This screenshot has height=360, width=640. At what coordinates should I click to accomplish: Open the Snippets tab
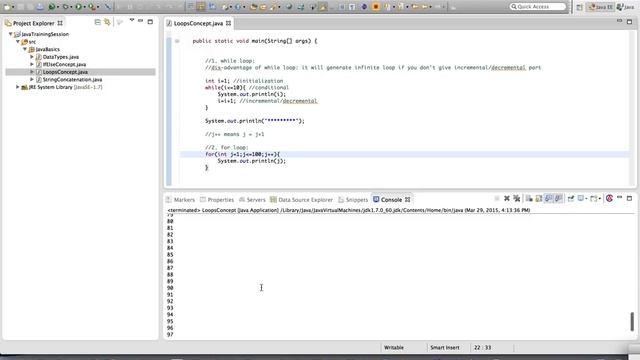(353, 200)
